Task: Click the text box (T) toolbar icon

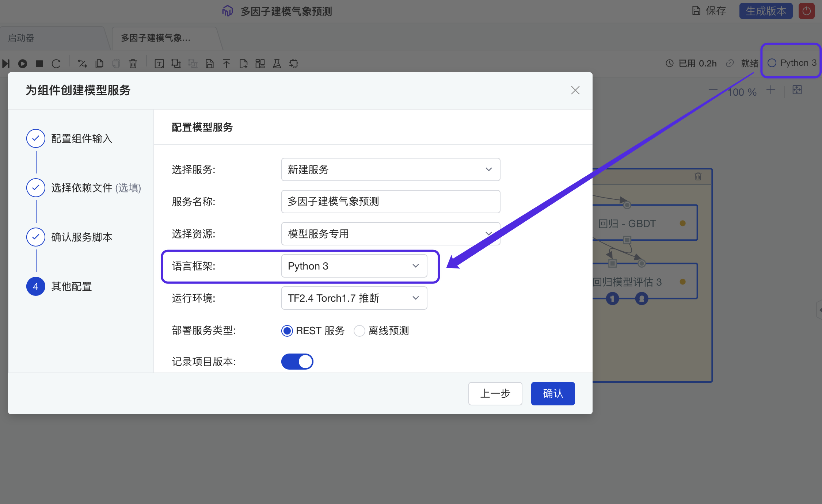Action: [x=159, y=64]
